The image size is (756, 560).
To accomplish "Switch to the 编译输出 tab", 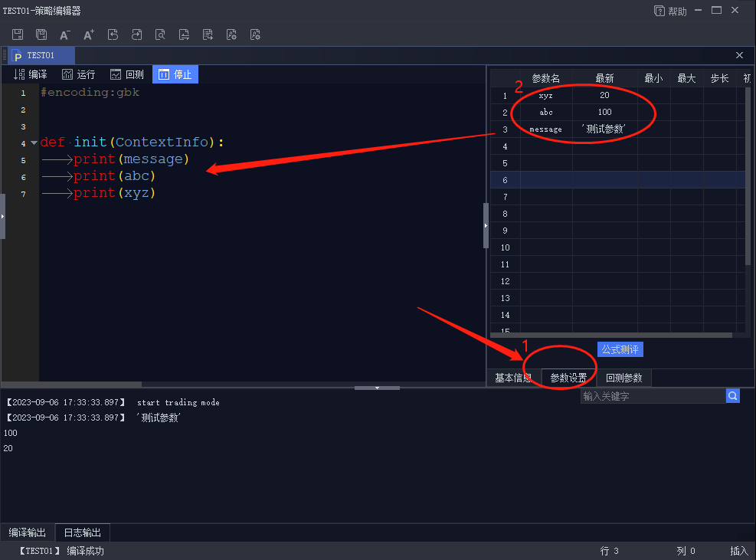I will pos(27,532).
